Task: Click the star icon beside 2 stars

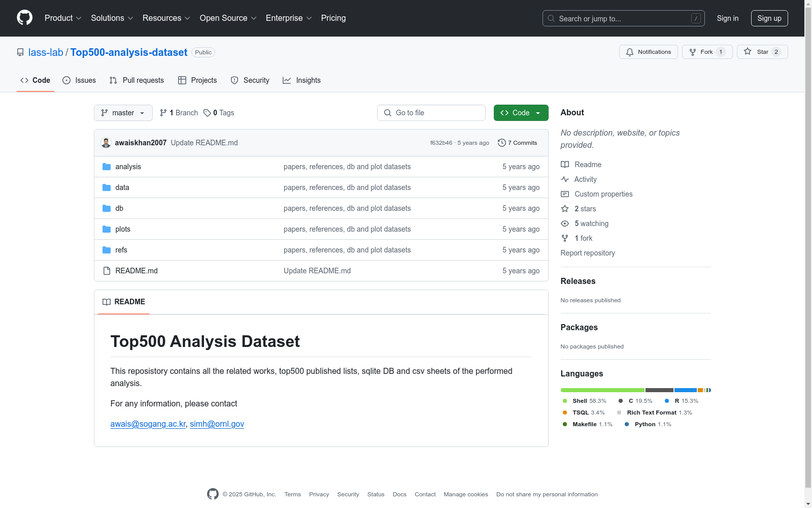Action: (x=565, y=209)
